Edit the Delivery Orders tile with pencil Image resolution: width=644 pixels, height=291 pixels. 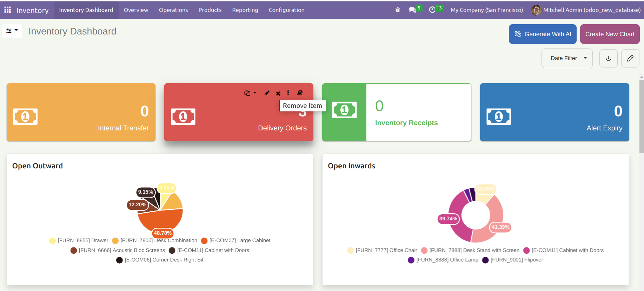click(267, 93)
